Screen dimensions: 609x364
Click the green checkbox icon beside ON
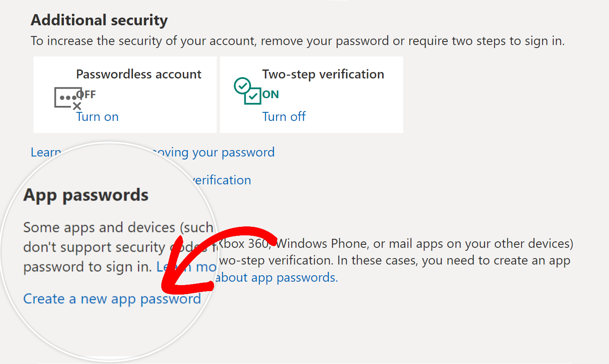[253, 95]
